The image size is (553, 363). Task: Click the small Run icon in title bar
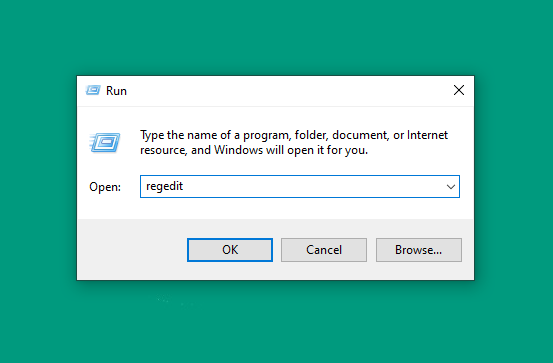coord(93,90)
